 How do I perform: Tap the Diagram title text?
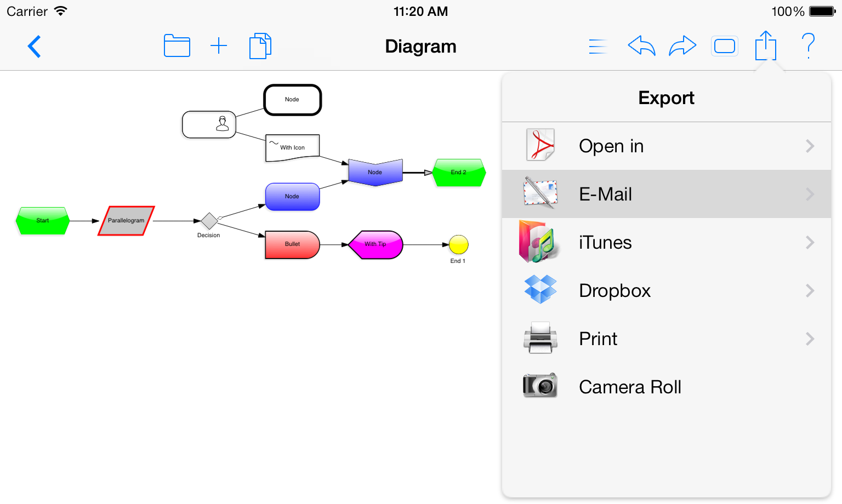click(420, 47)
